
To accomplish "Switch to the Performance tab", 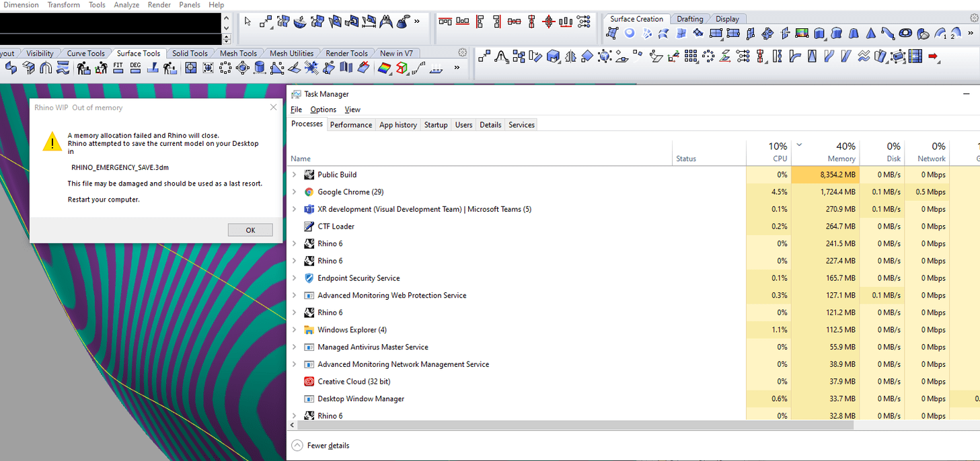I will coord(351,125).
